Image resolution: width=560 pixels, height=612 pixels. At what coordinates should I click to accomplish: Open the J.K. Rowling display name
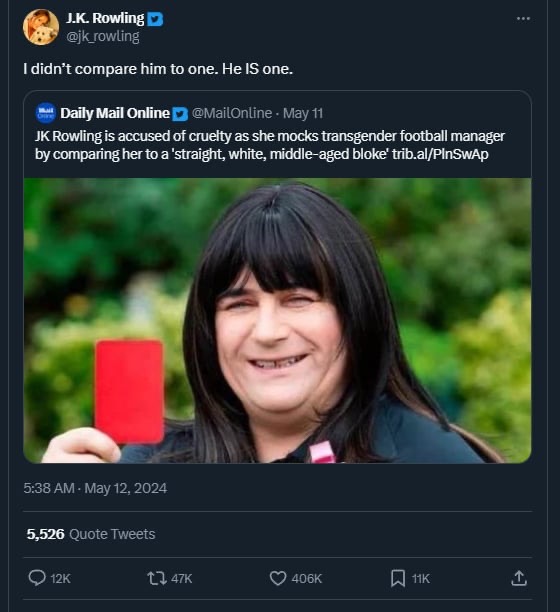(105, 18)
